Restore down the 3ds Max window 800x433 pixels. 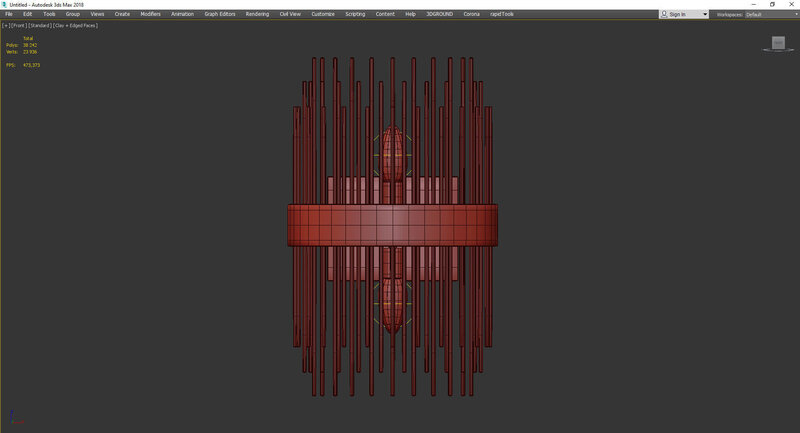tap(772, 4)
